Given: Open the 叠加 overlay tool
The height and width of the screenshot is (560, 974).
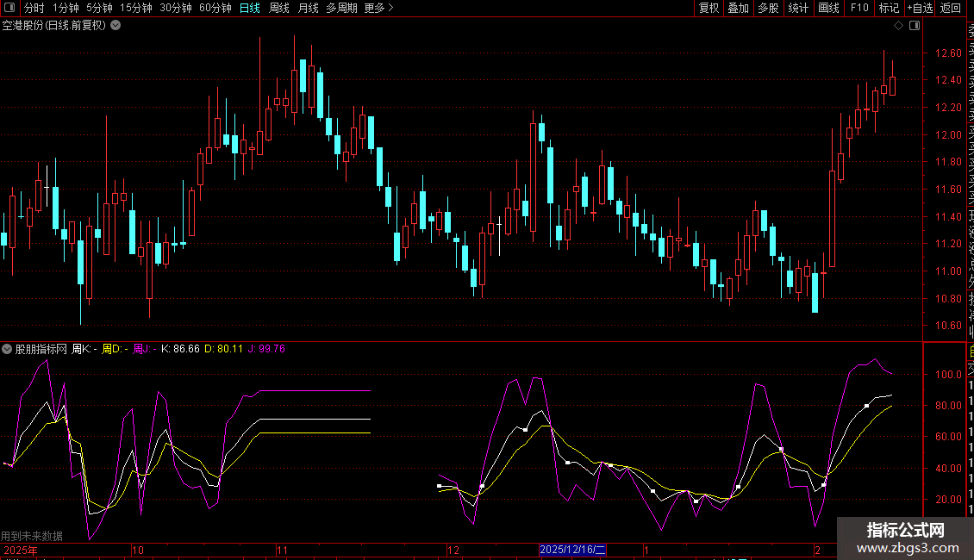Looking at the screenshot, I should point(738,8).
